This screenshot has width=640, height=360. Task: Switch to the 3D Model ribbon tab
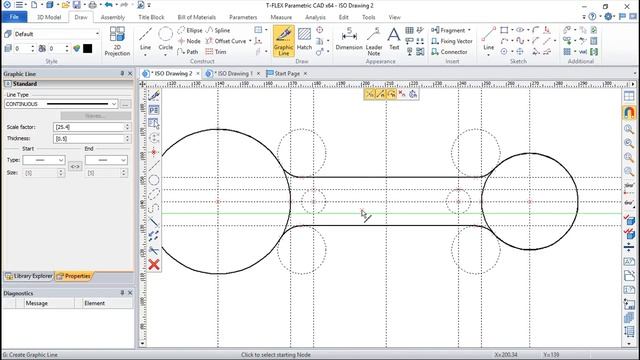(49, 17)
